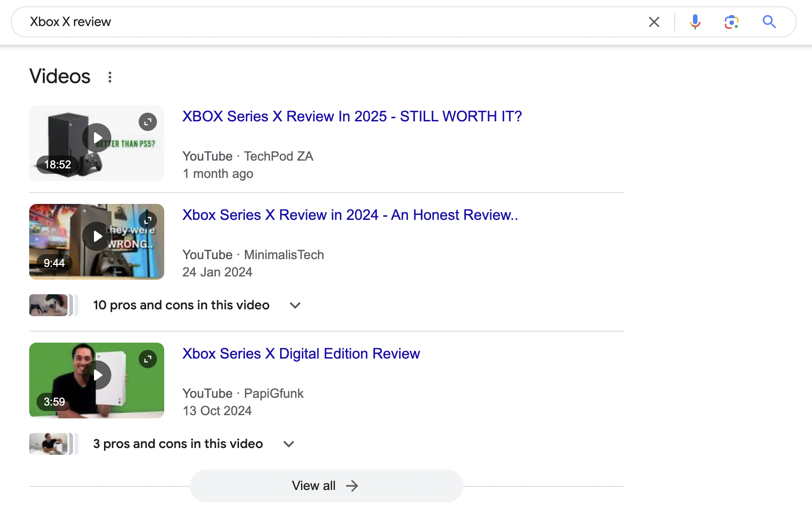Expand '10 pros and cons in this video' chevron

tap(295, 305)
